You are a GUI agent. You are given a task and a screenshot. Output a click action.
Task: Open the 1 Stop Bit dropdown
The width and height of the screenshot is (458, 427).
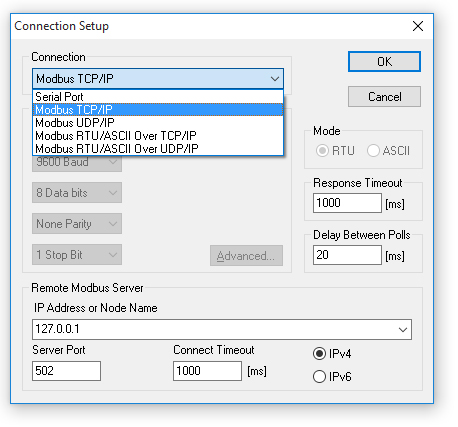coord(77,255)
